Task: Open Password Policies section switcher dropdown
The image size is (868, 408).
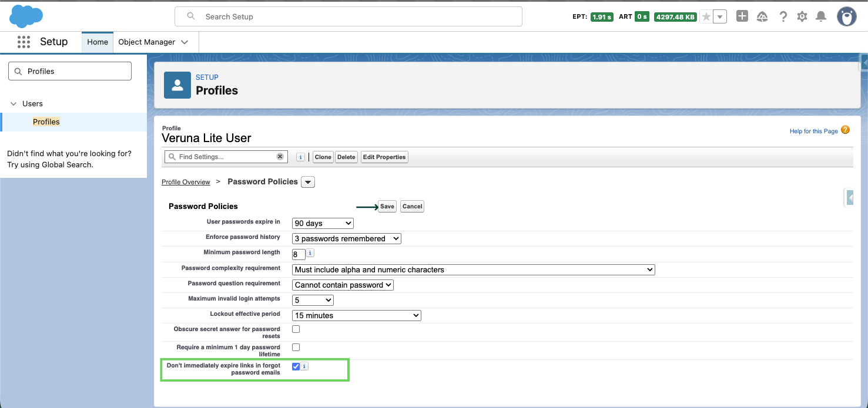Action: [x=308, y=182]
